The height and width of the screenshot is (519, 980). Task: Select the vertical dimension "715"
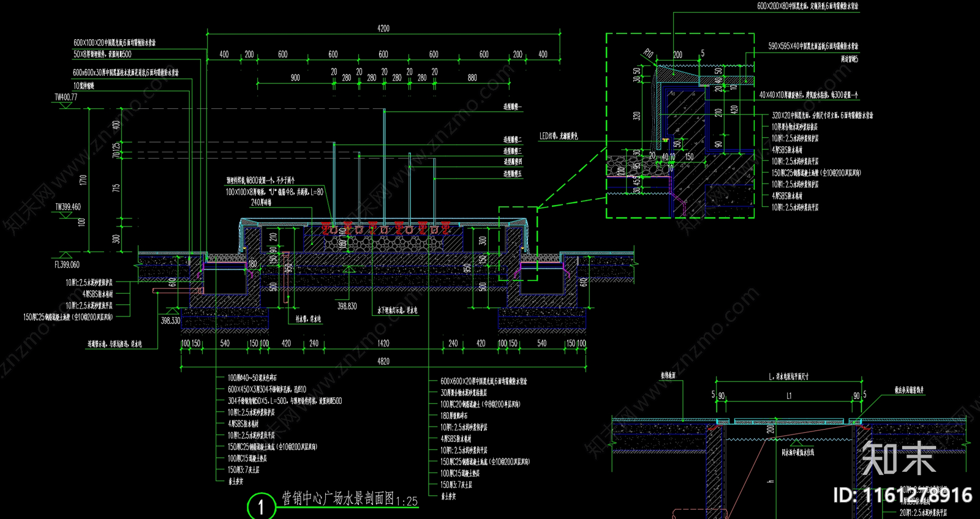click(x=116, y=188)
